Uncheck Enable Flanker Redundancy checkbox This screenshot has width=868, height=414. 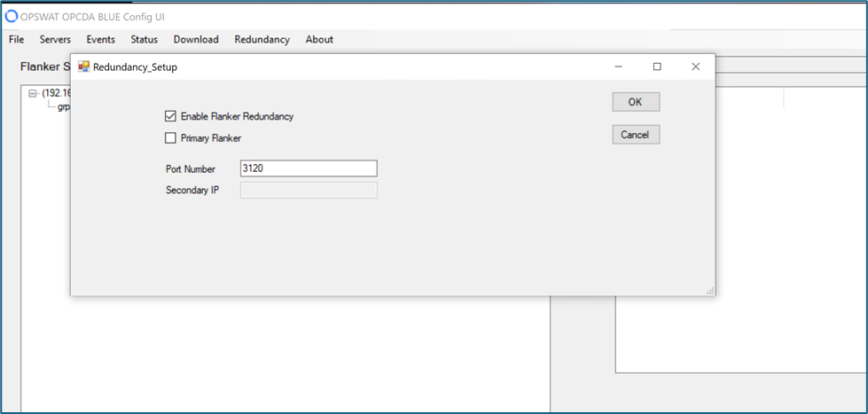[x=171, y=116]
